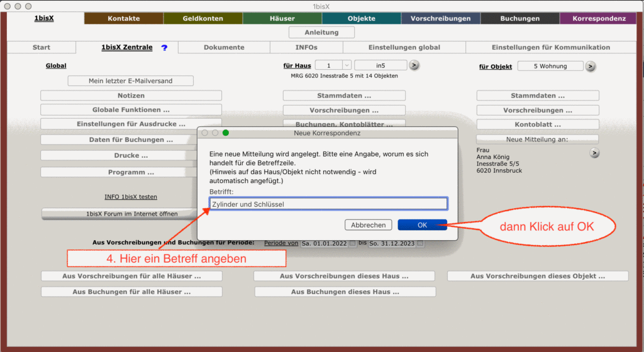Click Buchungen, Kontoblätter button

click(x=344, y=123)
